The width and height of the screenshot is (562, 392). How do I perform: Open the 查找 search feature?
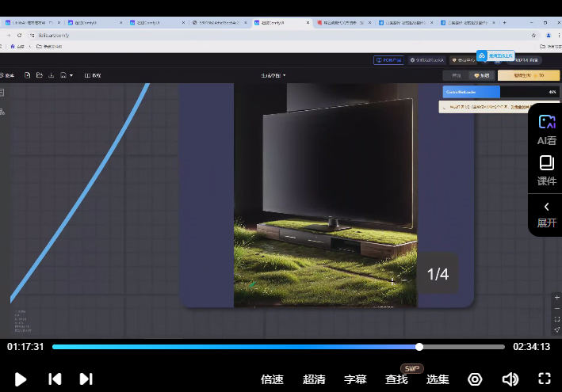[396, 379]
